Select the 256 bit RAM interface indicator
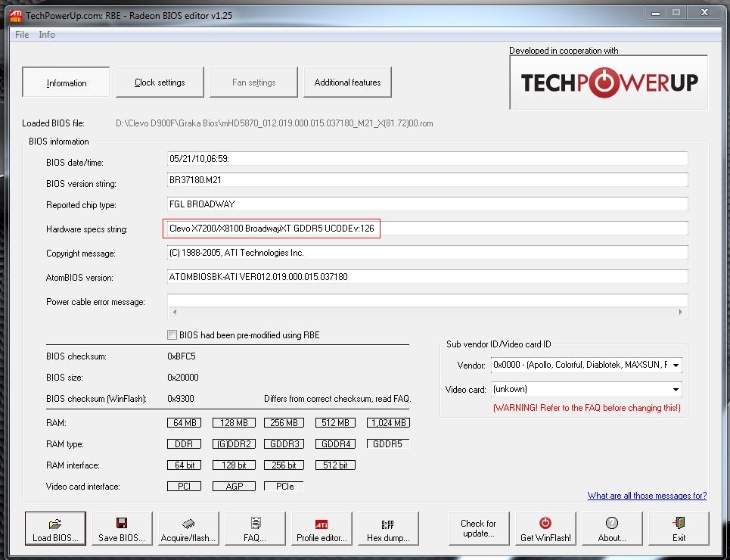The width and height of the screenshot is (730, 560). click(284, 465)
